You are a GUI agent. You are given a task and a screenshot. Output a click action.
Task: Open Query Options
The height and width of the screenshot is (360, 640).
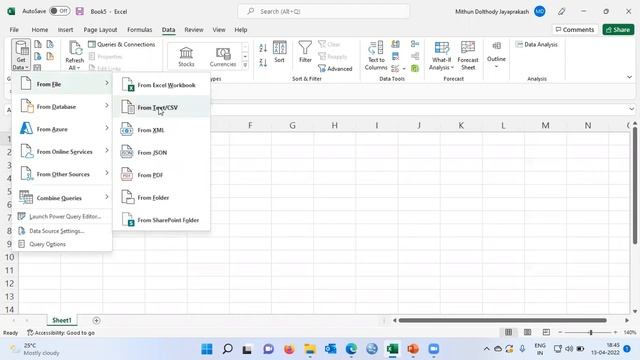pos(62,244)
